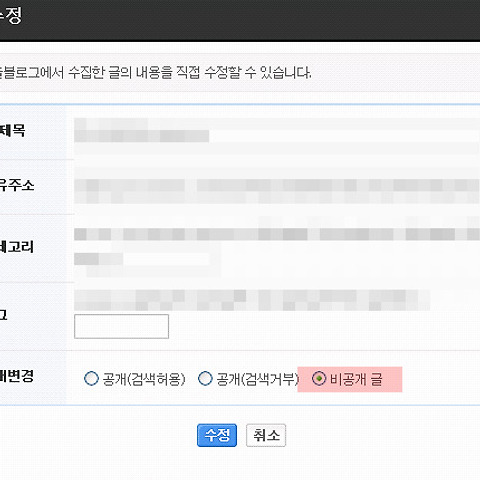Screen dimensions: 480x480
Task: Click the 공개(검색거부) label text
Action: point(257,379)
